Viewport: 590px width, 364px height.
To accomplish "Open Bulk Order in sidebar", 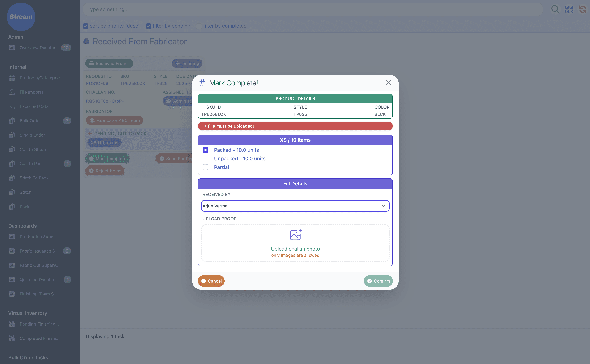I will 40,121.
